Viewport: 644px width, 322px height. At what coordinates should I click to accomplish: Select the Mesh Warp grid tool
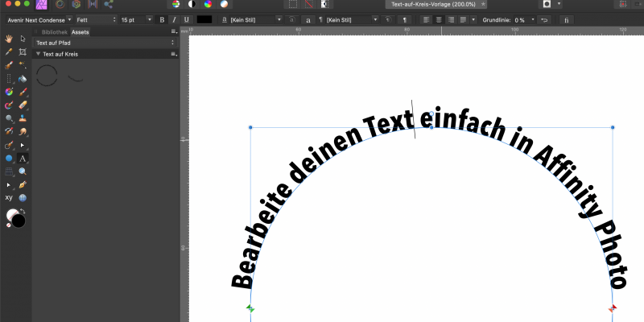[9, 171]
